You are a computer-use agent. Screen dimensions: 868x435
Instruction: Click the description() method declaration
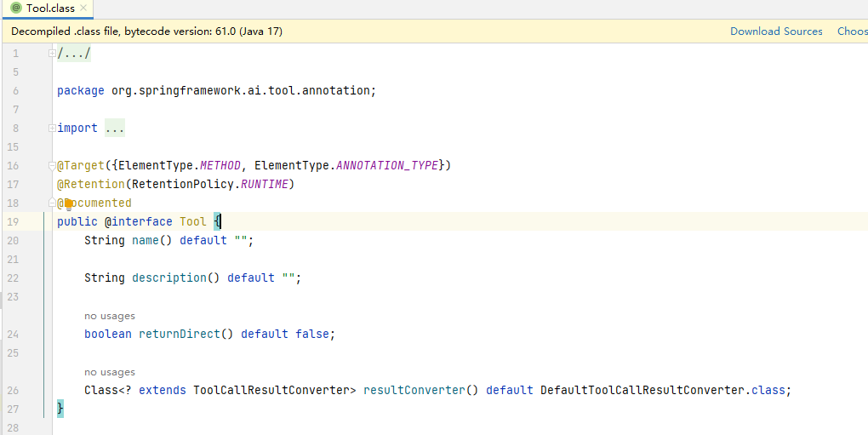[175, 278]
